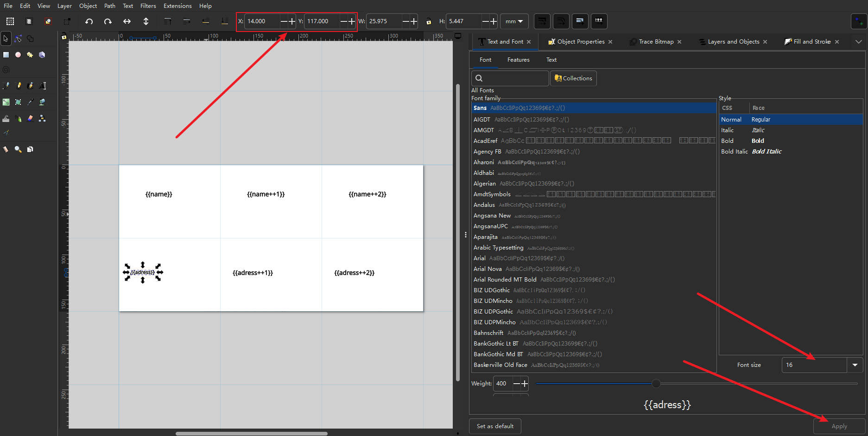Select the Zoom magnifier tool
The width and height of the screenshot is (868, 436).
tap(18, 149)
